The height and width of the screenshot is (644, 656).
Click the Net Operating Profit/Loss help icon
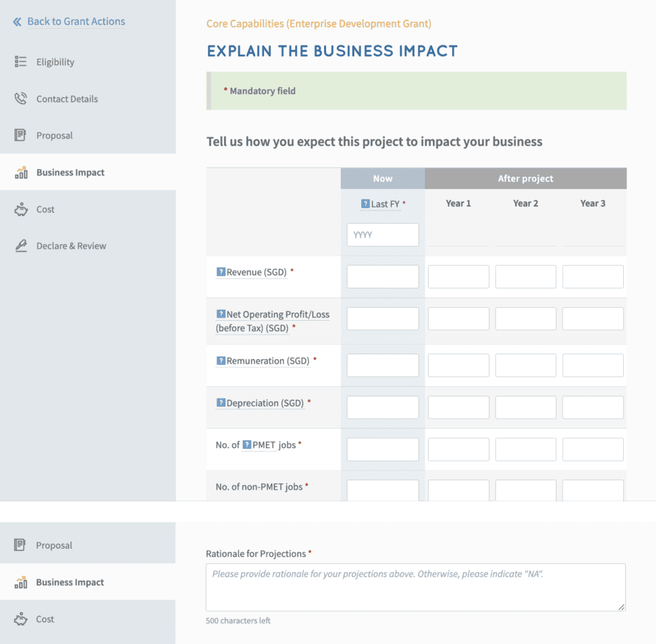point(221,314)
